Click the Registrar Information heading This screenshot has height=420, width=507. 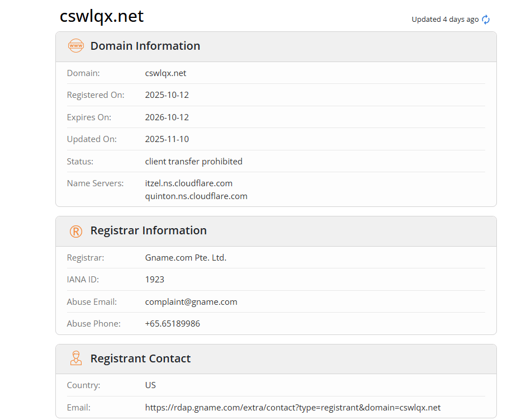149,230
